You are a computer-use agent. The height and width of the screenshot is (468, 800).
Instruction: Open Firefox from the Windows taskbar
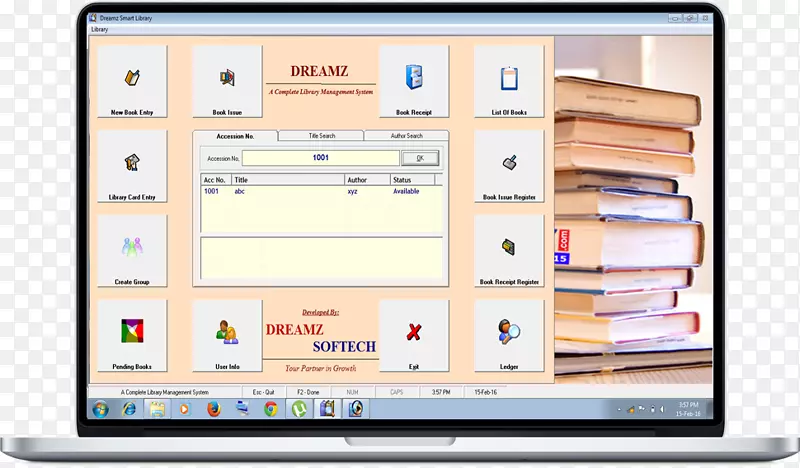click(213, 409)
